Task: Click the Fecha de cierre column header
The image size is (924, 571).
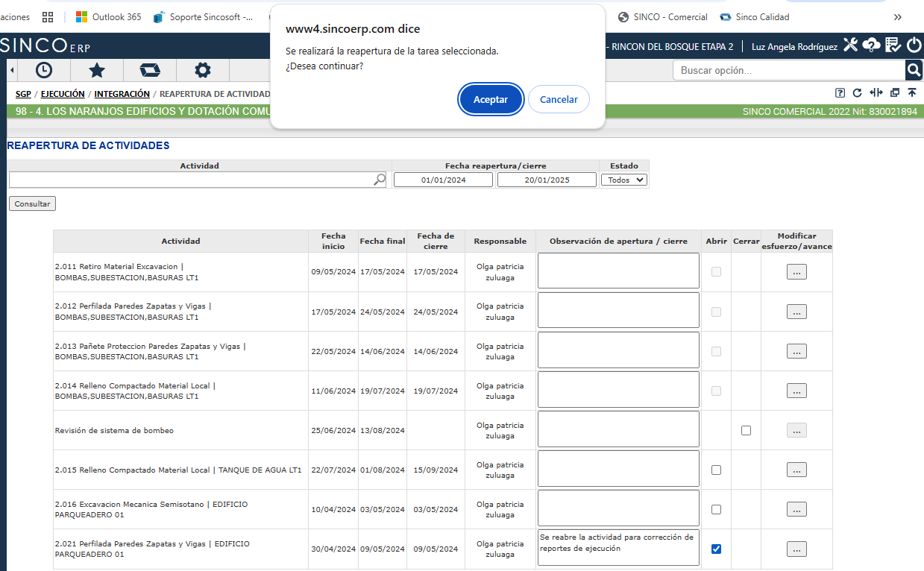Action: click(436, 241)
